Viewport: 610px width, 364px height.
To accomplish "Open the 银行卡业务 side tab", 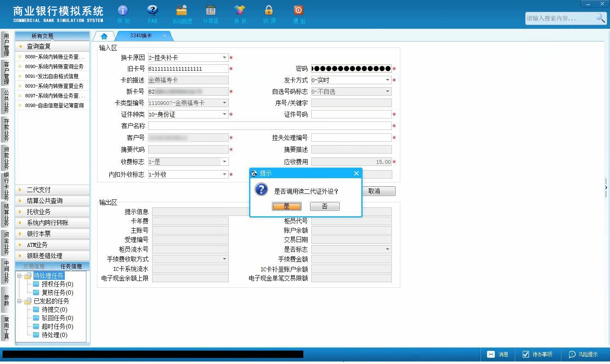I will click(6, 186).
